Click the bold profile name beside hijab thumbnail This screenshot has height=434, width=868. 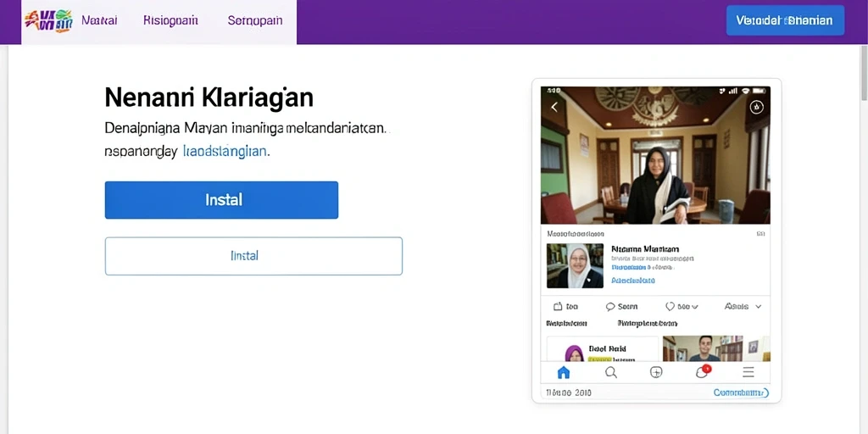(645, 249)
